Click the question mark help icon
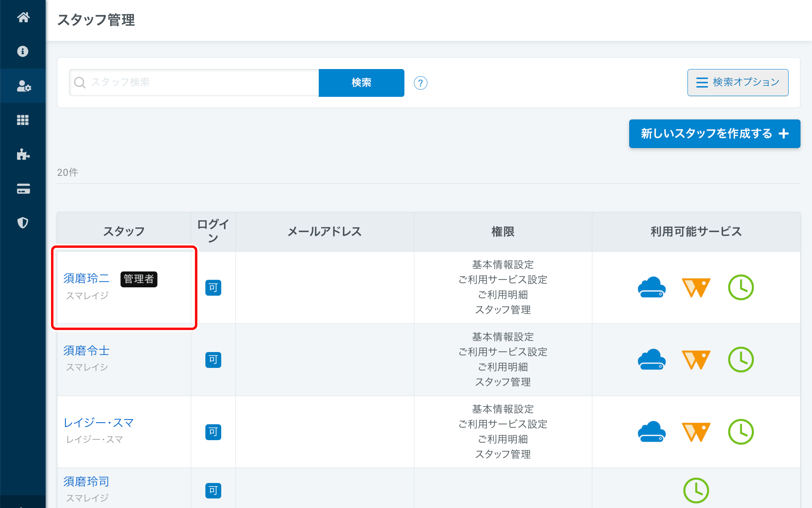The image size is (812, 508). 420,83
